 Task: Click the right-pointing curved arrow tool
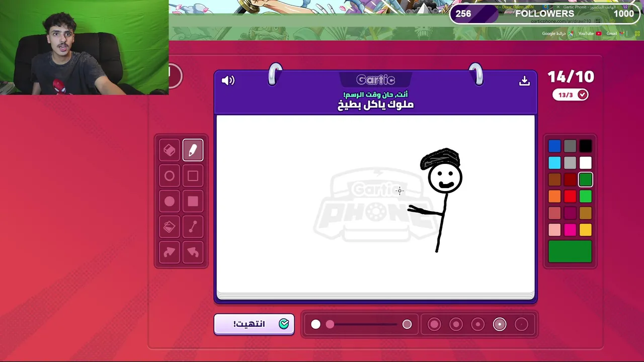pyautogui.click(x=170, y=252)
